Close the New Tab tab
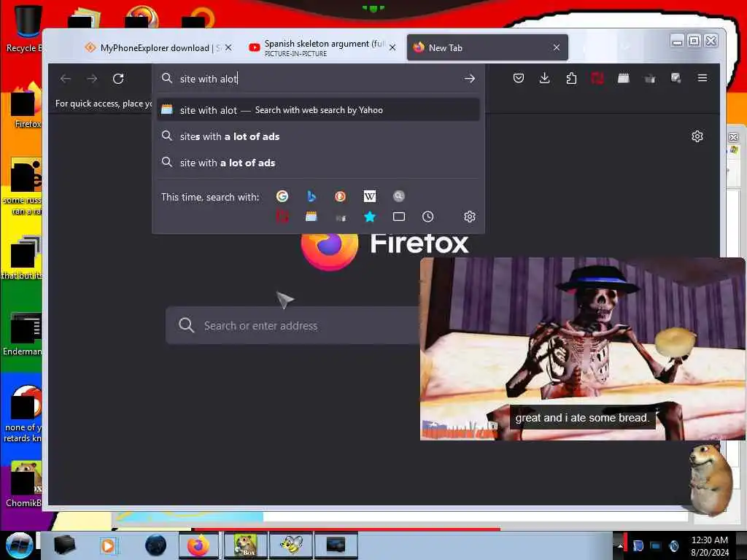 tap(557, 47)
